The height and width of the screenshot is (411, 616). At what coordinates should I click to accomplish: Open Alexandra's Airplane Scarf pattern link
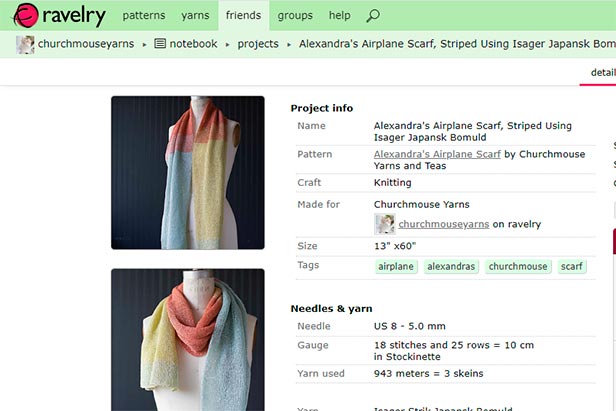[x=437, y=154]
